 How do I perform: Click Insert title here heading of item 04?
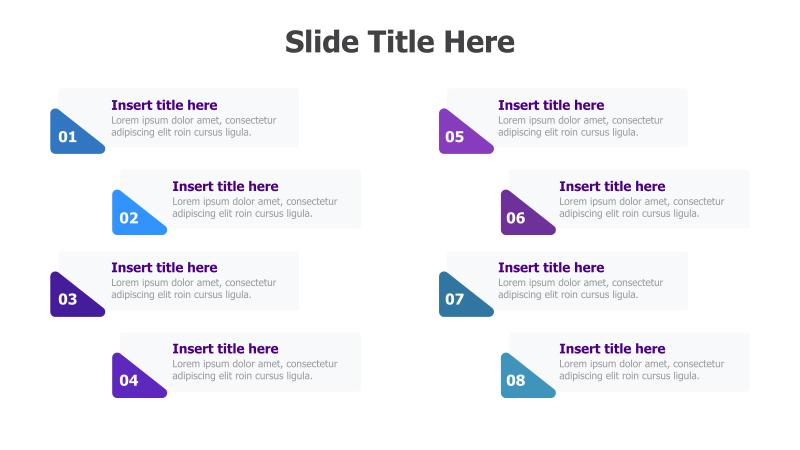coord(225,348)
